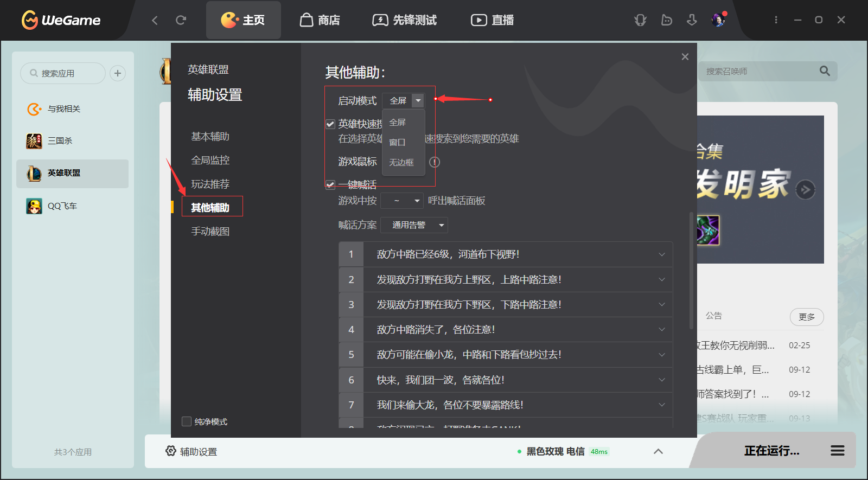Expand shout message row 6
868x480 pixels.
click(x=661, y=380)
